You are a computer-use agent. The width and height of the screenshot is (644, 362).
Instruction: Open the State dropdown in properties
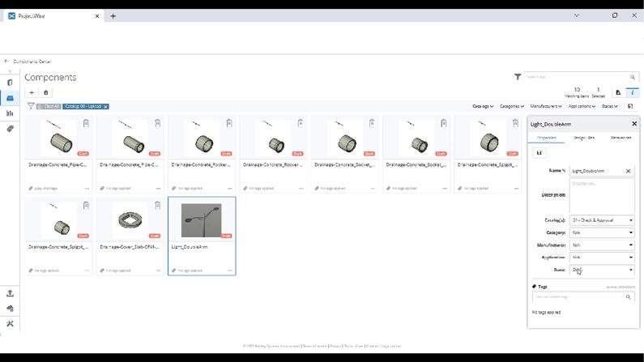pos(602,270)
